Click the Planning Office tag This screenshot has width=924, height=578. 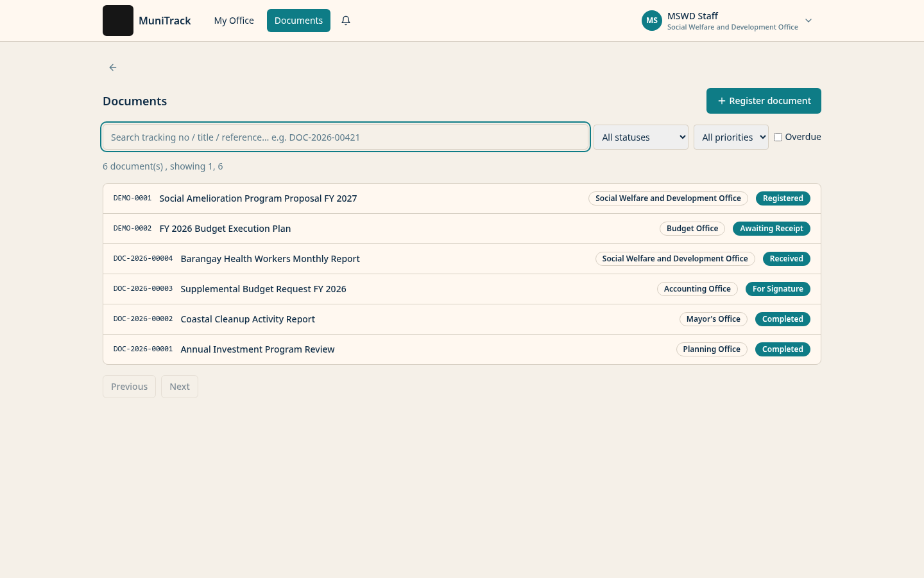[x=712, y=349]
